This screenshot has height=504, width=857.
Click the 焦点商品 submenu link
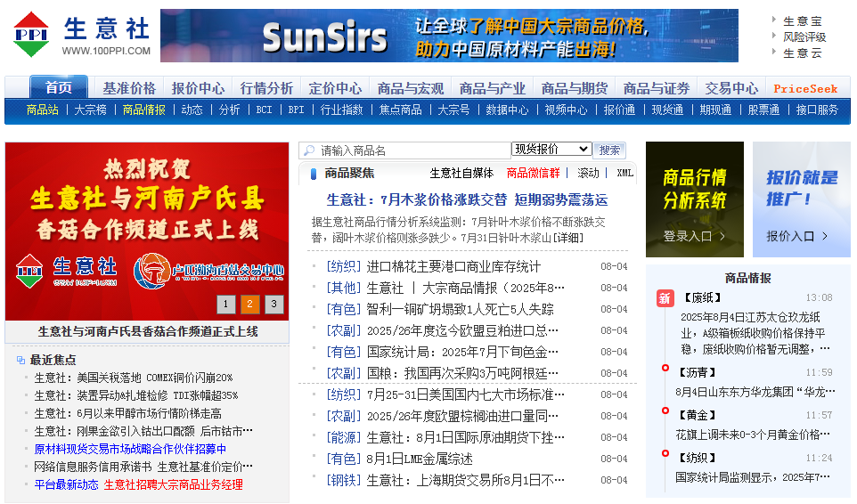click(401, 110)
